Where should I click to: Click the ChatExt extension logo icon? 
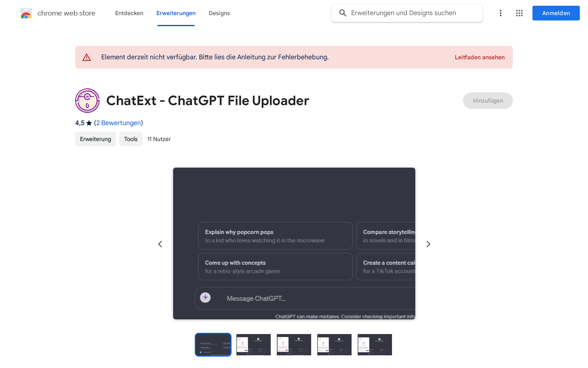click(x=87, y=101)
